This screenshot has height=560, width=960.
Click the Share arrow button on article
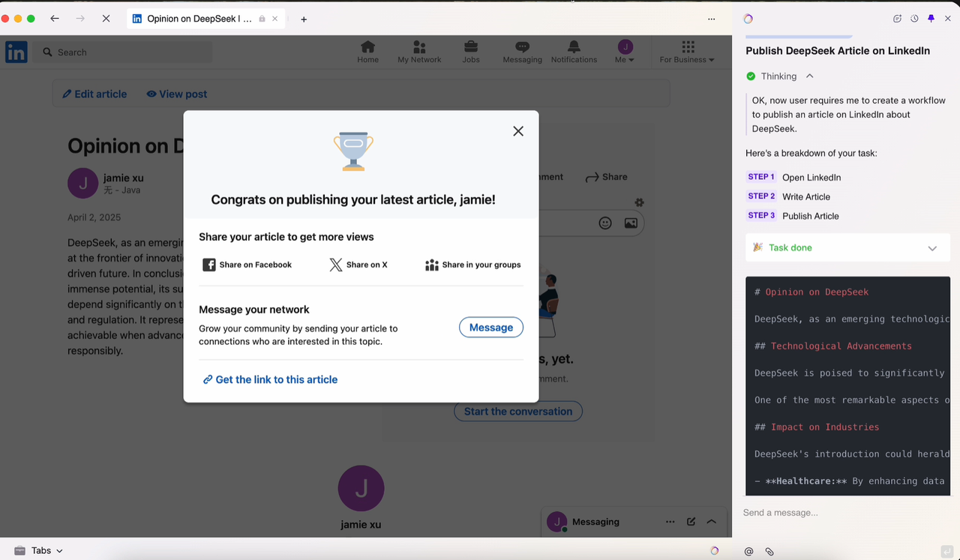[606, 177]
